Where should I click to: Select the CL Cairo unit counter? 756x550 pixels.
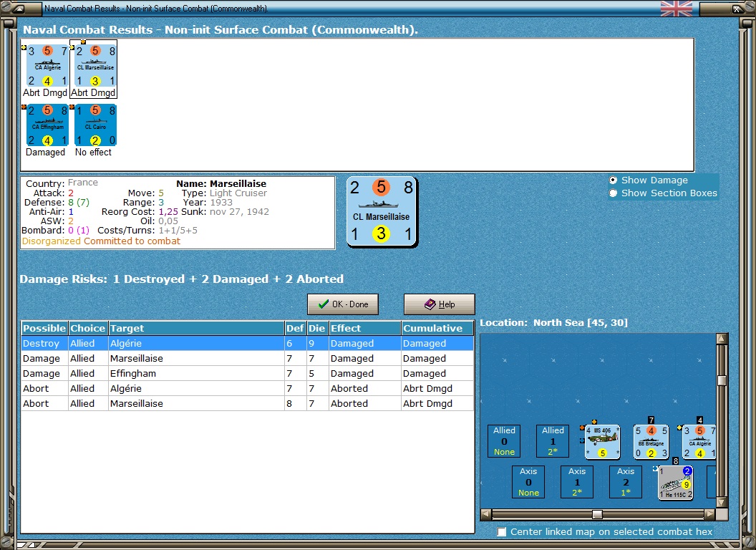[95, 125]
